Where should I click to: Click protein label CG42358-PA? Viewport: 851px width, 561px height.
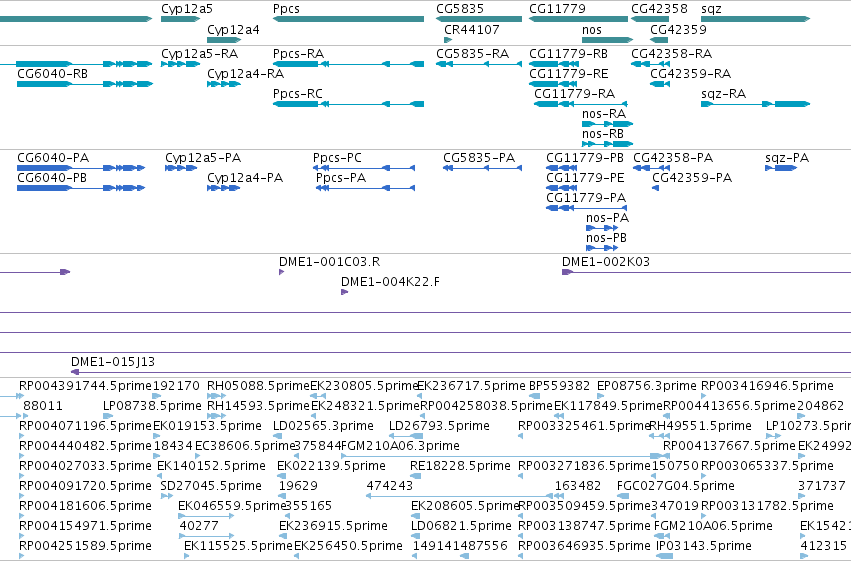673,158
